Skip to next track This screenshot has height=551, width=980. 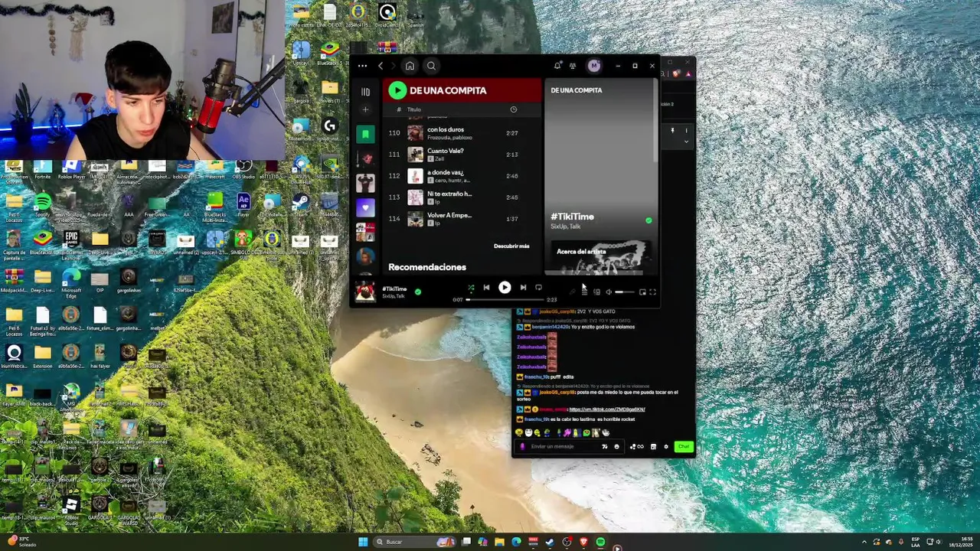523,288
